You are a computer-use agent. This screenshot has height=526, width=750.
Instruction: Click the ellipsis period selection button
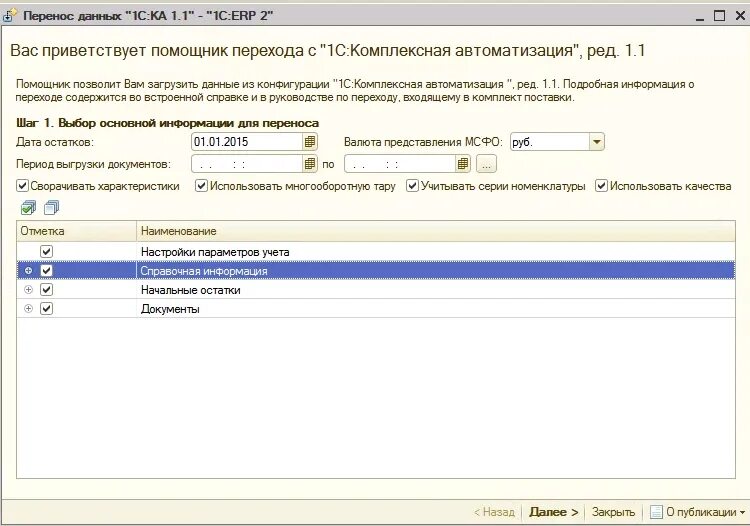click(x=486, y=164)
